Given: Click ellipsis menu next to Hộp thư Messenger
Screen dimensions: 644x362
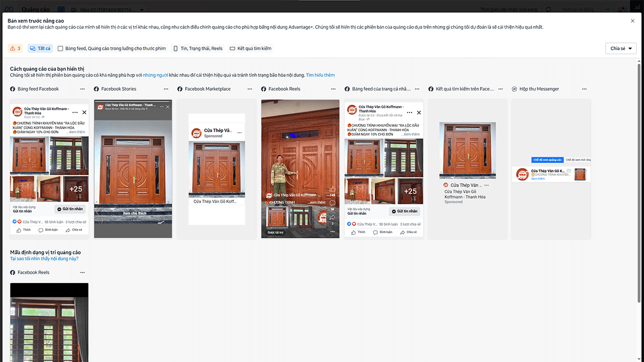Looking at the screenshot, I should (584, 89).
